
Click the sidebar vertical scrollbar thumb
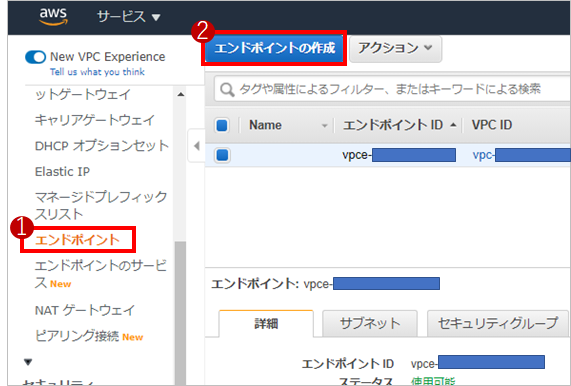(180, 313)
